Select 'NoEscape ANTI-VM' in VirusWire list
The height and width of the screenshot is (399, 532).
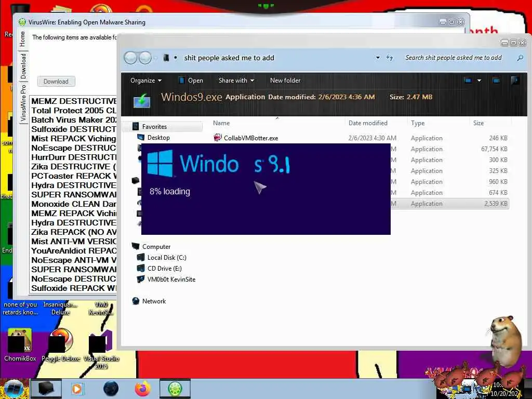[x=74, y=260]
